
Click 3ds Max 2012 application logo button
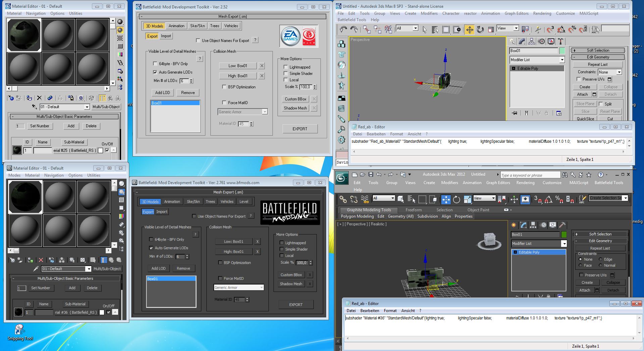coord(342,178)
